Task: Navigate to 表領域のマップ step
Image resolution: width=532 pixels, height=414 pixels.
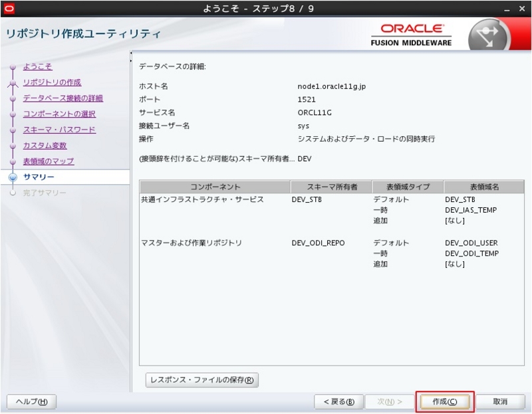Action: coord(49,161)
